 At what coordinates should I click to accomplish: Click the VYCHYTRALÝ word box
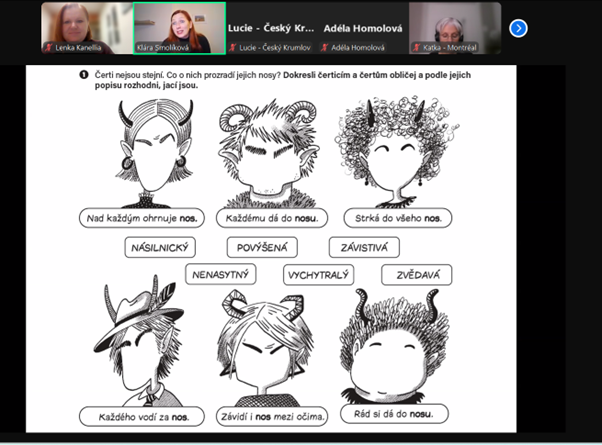coord(317,274)
